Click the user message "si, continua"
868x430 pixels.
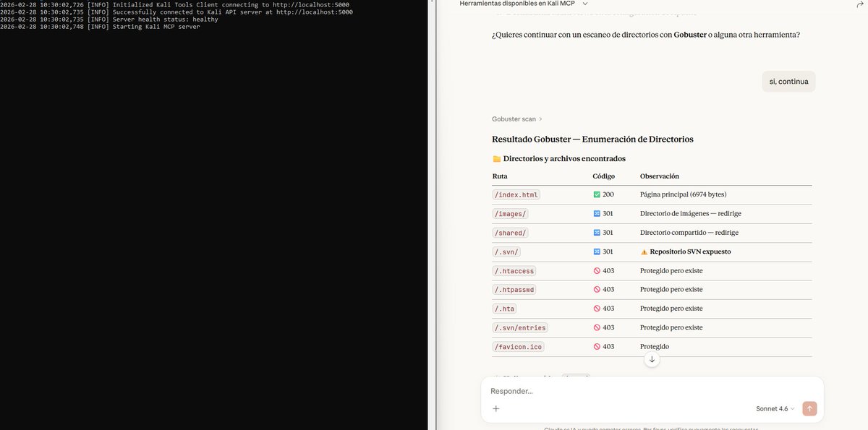click(x=788, y=82)
